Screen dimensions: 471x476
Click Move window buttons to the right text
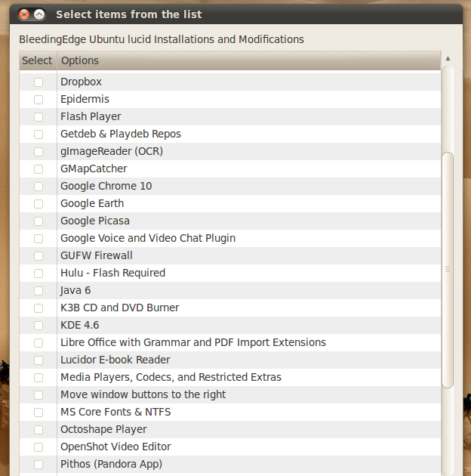tap(143, 394)
